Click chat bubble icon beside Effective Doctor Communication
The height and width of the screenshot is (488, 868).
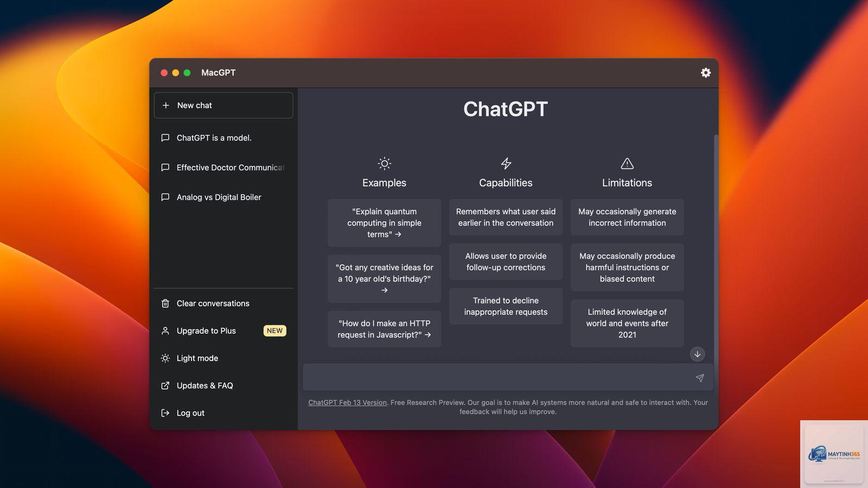(x=165, y=168)
